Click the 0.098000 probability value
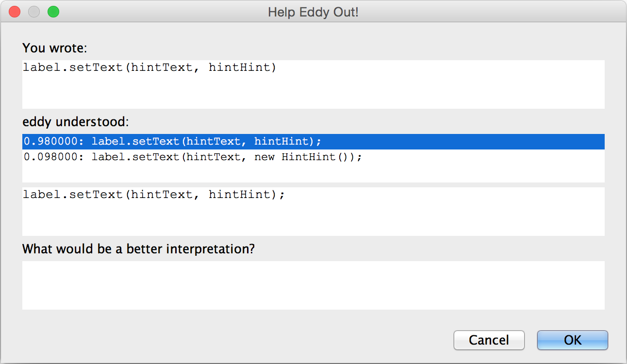This screenshot has width=627, height=364. pos(53,157)
